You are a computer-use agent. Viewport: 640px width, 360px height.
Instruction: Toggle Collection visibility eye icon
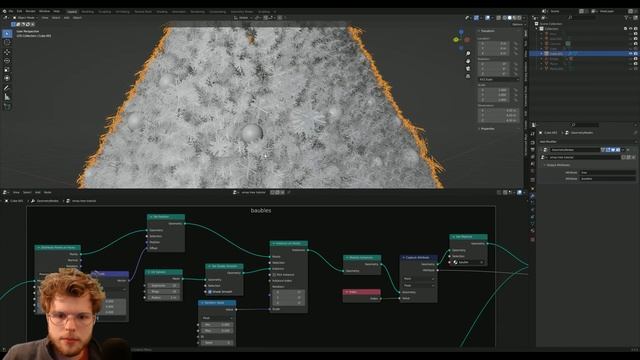click(631, 29)
